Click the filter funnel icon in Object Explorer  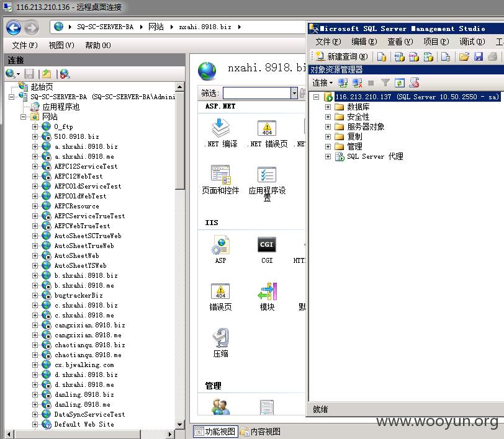point(385,83)
